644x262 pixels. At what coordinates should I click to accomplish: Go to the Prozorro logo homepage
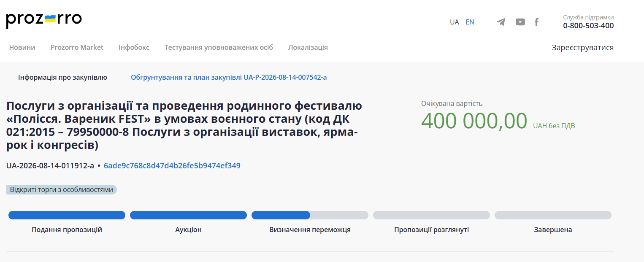click(44, 20)
